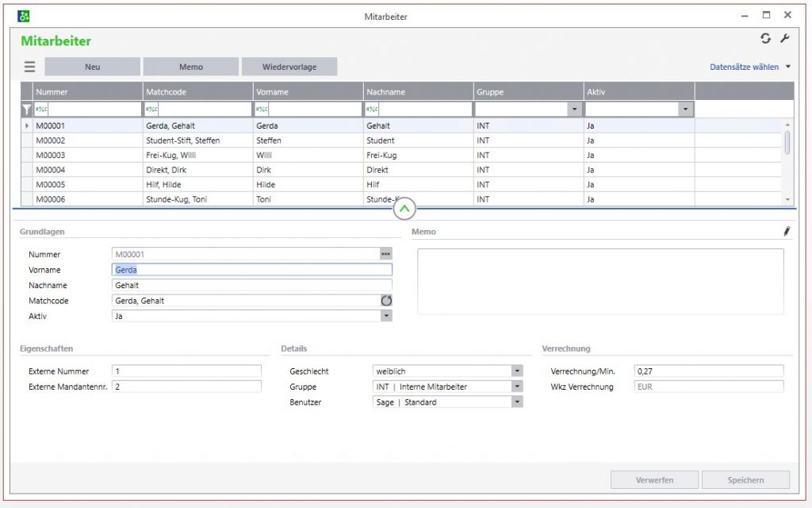Screen dimensions: 812x508
Task: Click the refresh icon at top right
Action: [765, 39]
